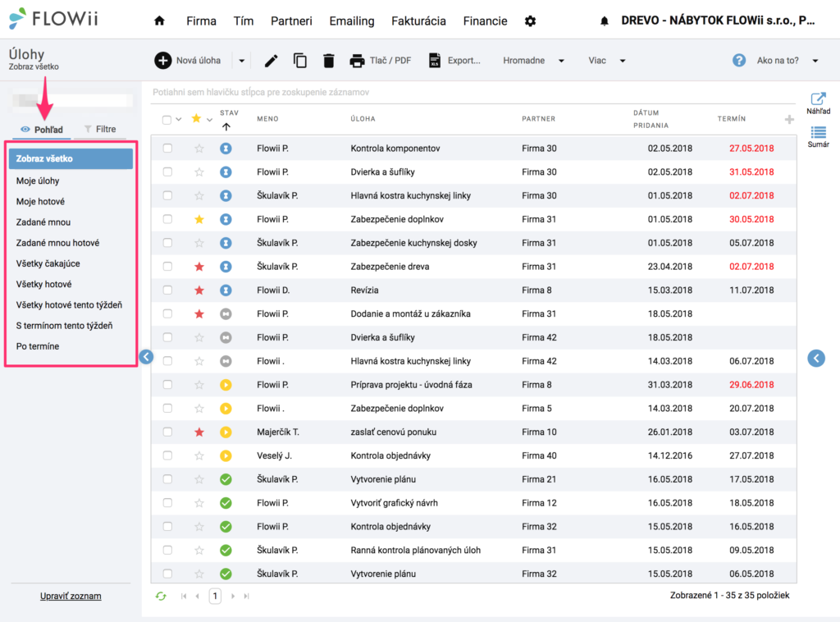Switch to the Pohľad tab
This screenshot has height=622, width=840.
point(42,130)
